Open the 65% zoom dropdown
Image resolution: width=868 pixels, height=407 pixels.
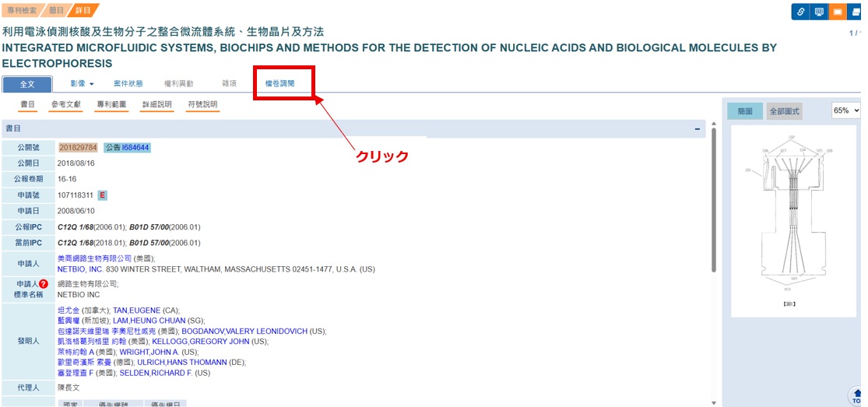(846, 111)
